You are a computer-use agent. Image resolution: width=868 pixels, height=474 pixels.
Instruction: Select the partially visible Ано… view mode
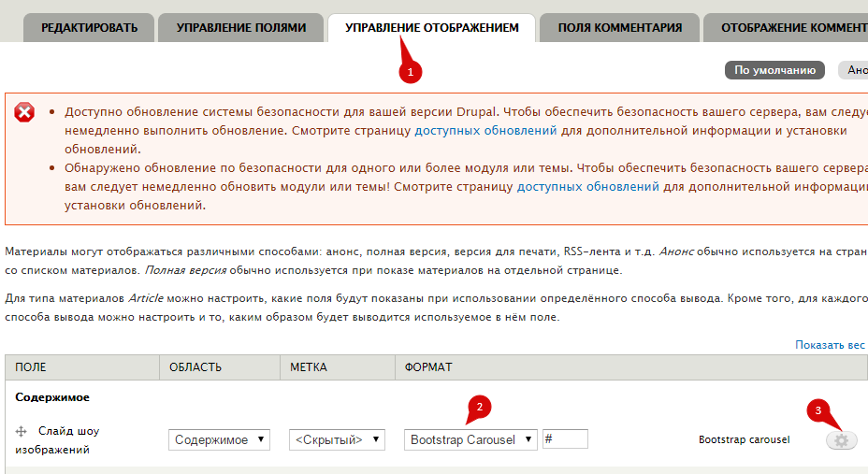pos(856,70)
